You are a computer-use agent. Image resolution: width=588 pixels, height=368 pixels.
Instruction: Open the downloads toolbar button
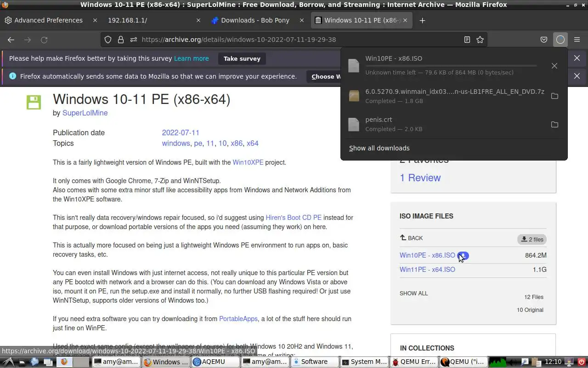point(560,40)
